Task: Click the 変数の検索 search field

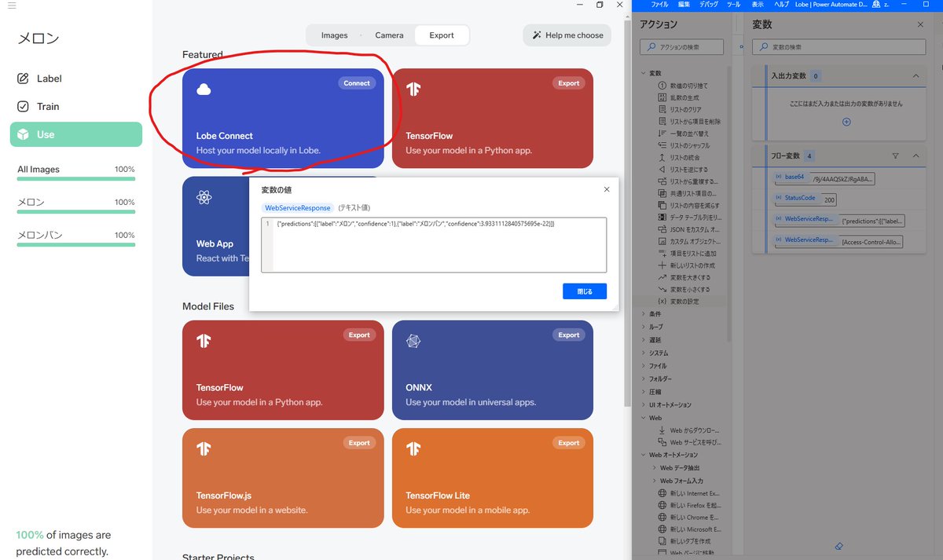Action: point(840,47)
